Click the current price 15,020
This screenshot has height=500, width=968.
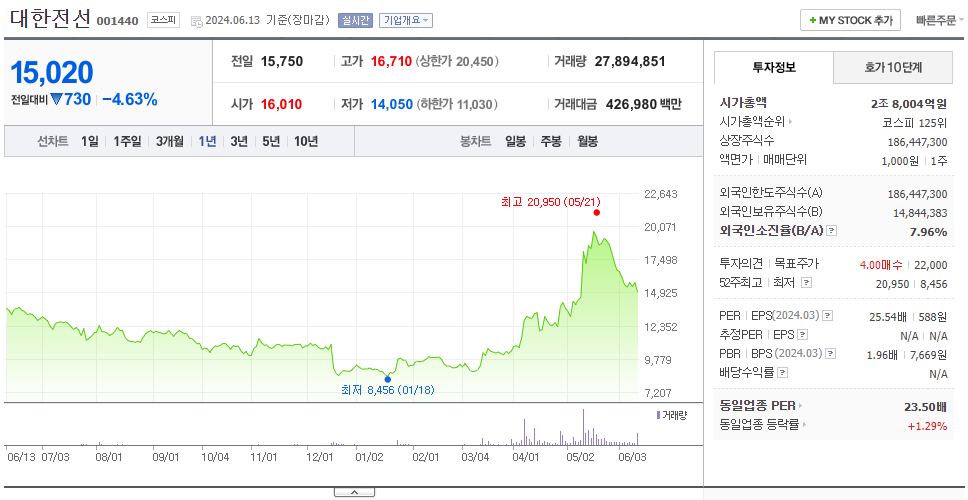52,73
